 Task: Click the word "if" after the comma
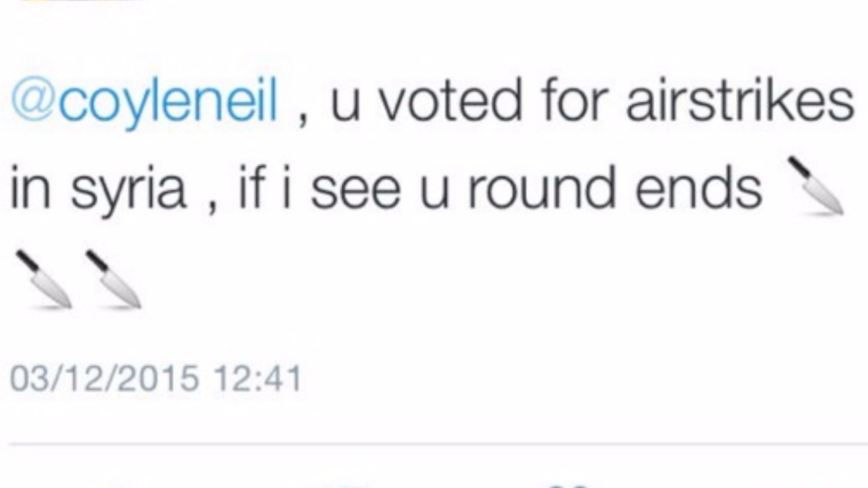[x=250, y=188]
